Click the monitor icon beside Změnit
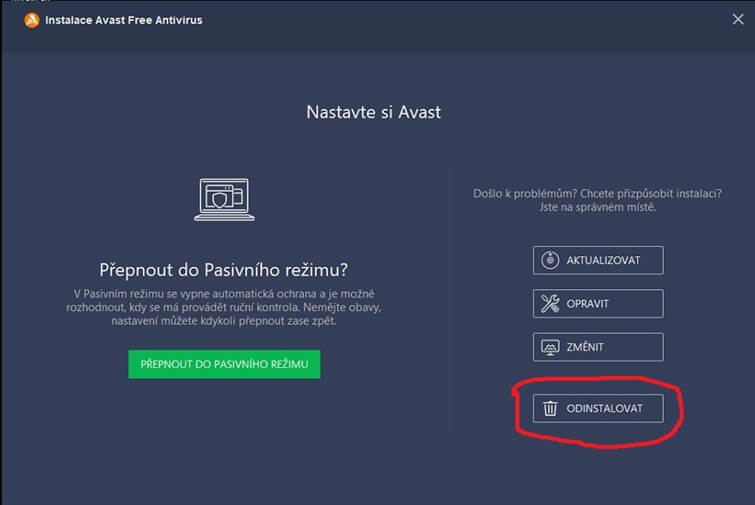This screenshot has height=505, width=755. pos(550,347)
